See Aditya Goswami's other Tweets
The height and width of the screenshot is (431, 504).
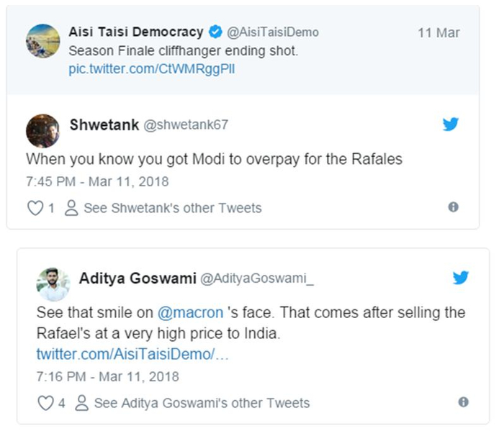202,403
